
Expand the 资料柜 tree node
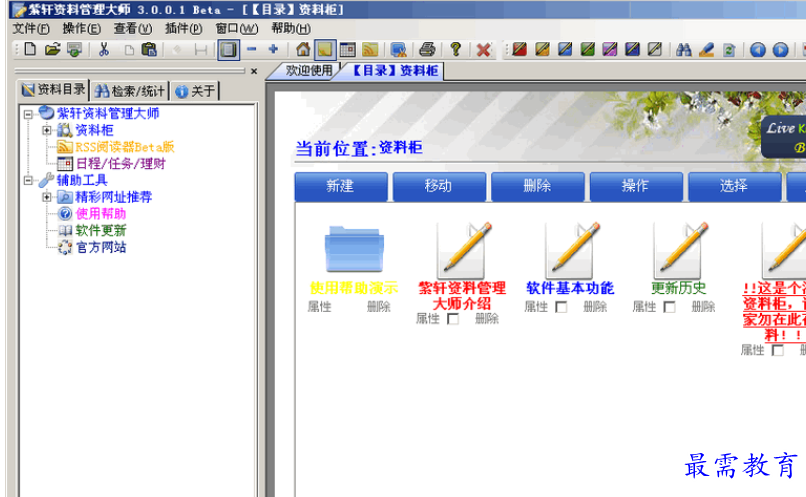[47, 131]
